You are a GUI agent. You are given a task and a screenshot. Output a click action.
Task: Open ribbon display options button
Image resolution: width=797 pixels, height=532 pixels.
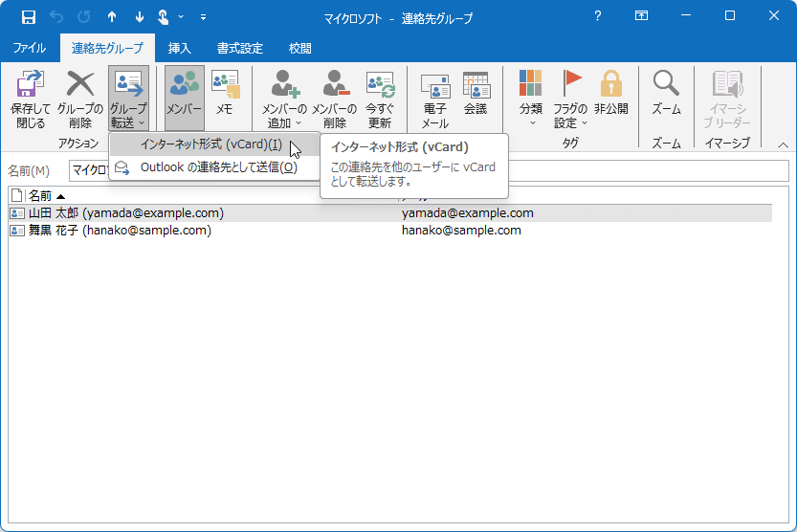(x=641, y=16)
